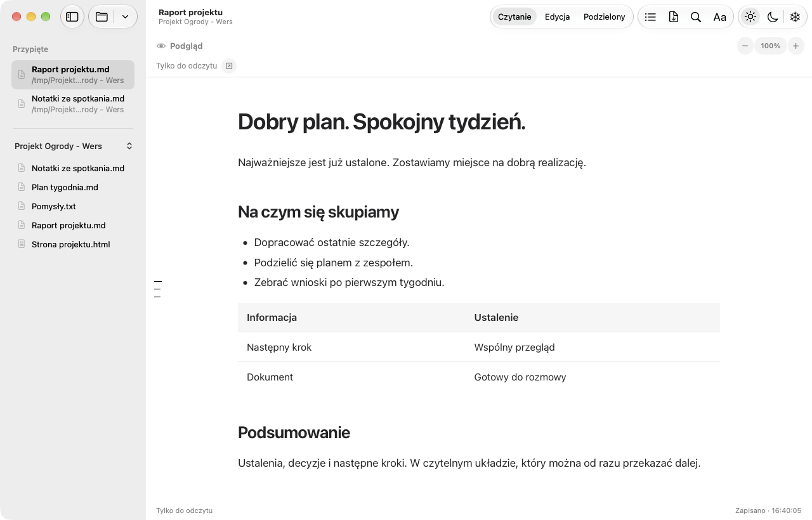Decrease zoom with the minus button

(745, 46)
